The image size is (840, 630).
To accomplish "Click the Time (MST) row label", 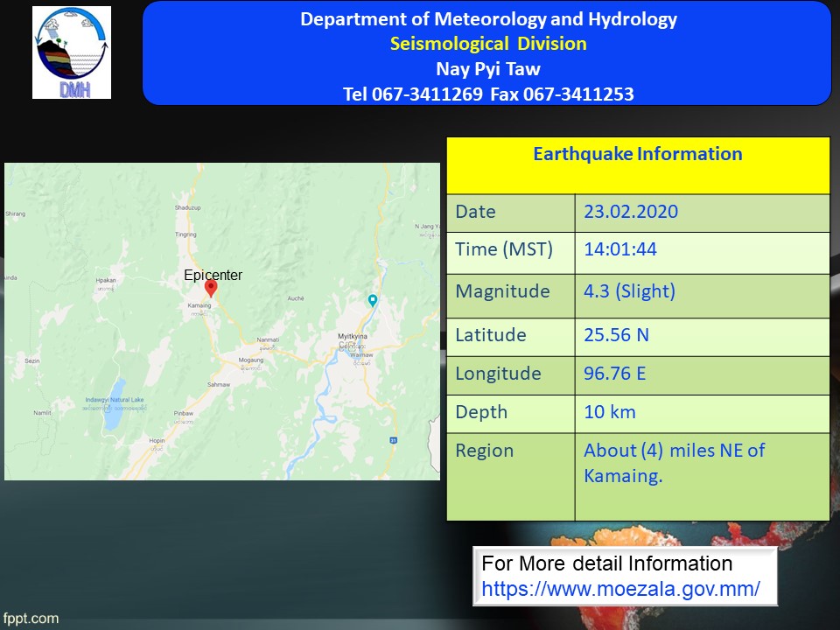I will pos(504,249).
